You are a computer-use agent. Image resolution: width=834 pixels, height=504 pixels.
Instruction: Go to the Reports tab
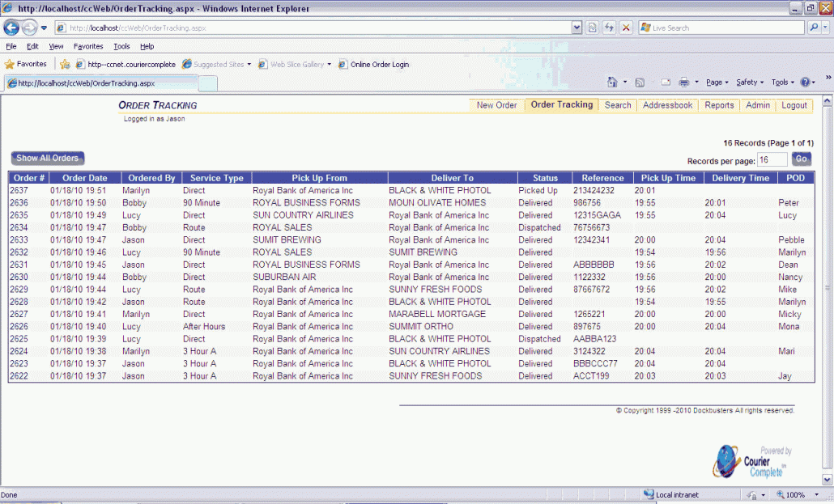719,105
